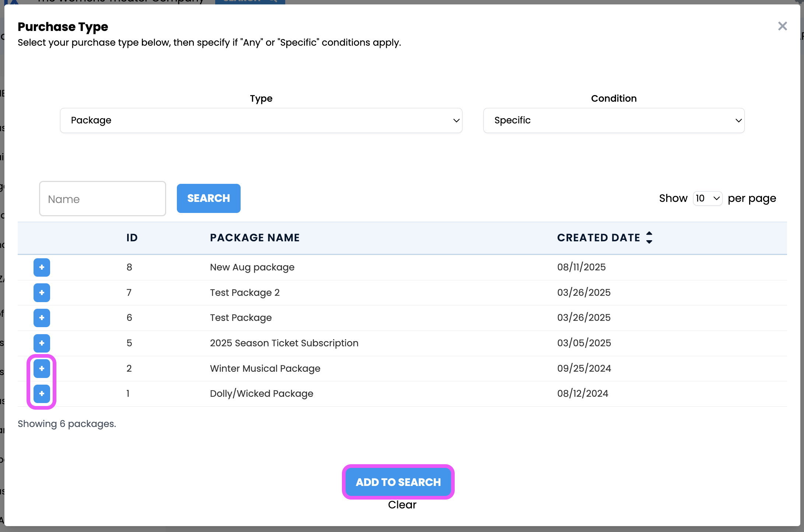804x532 pixels.
Task: Select Winter Musical Package plus icon
Action: 42,368
